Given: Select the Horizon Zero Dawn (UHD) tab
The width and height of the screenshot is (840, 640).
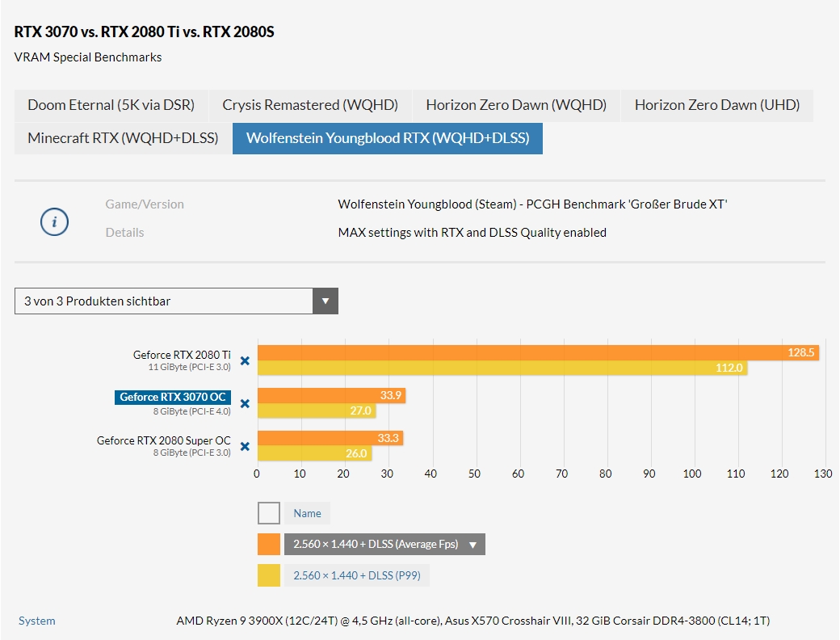Looking at the screenshot, I should [717, 105].
